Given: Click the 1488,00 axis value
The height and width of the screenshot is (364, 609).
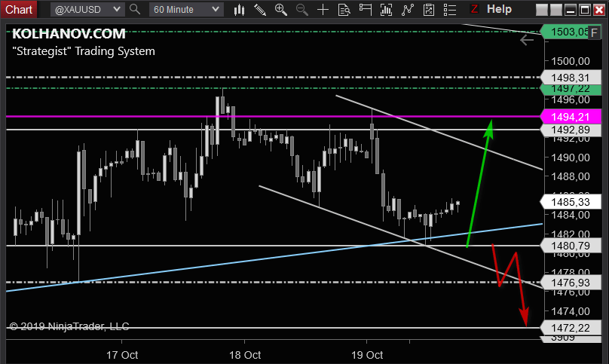Looking at the screenshot, I should tap(571, 176).
